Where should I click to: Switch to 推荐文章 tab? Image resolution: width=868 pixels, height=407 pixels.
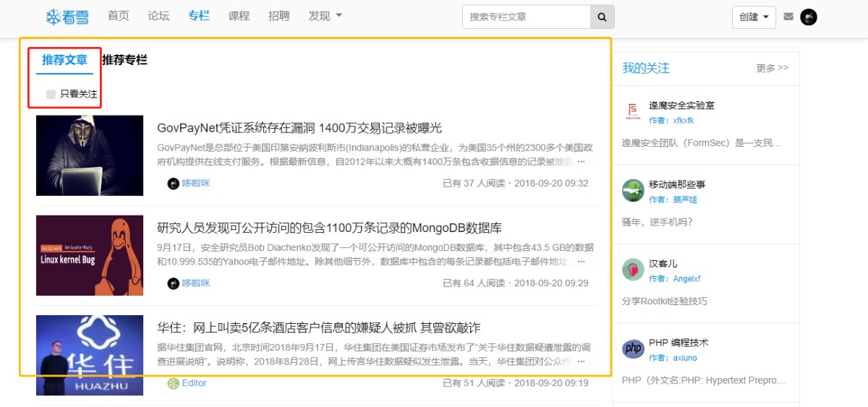tap(64, 60)
